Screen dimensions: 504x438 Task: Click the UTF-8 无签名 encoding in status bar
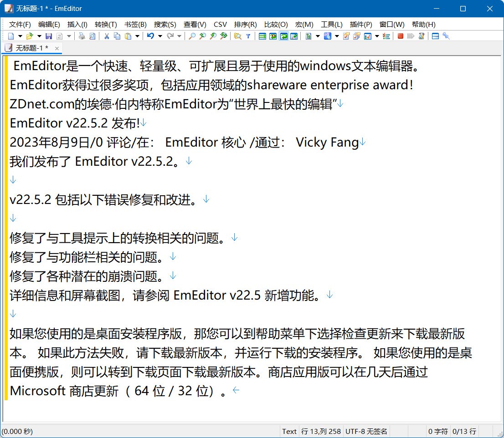coord(366,431)
